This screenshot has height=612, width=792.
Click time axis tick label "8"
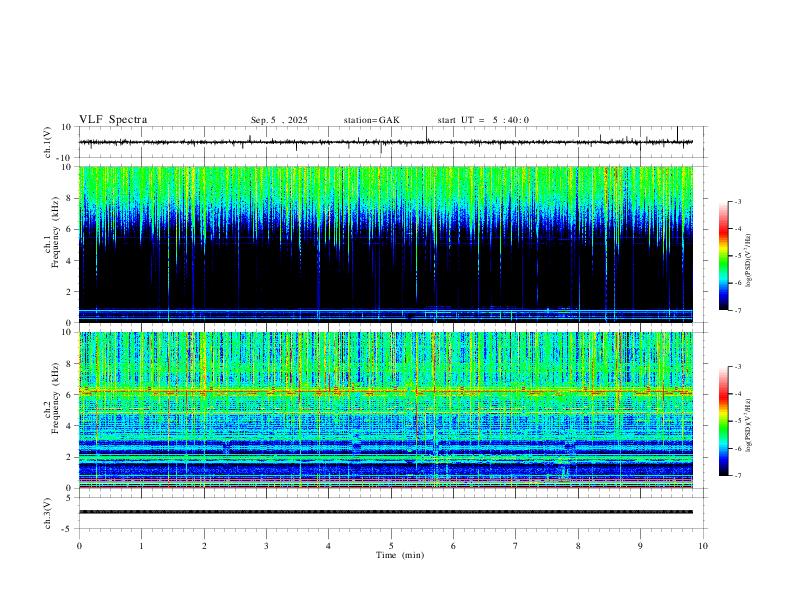click(x=578, y=546)
